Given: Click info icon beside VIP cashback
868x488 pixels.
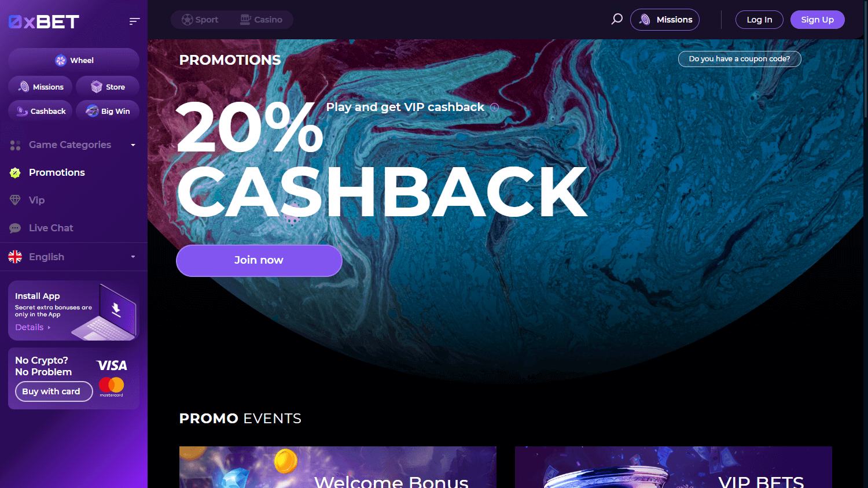Looking at the screenshot, I should click(x=494, y=108).
